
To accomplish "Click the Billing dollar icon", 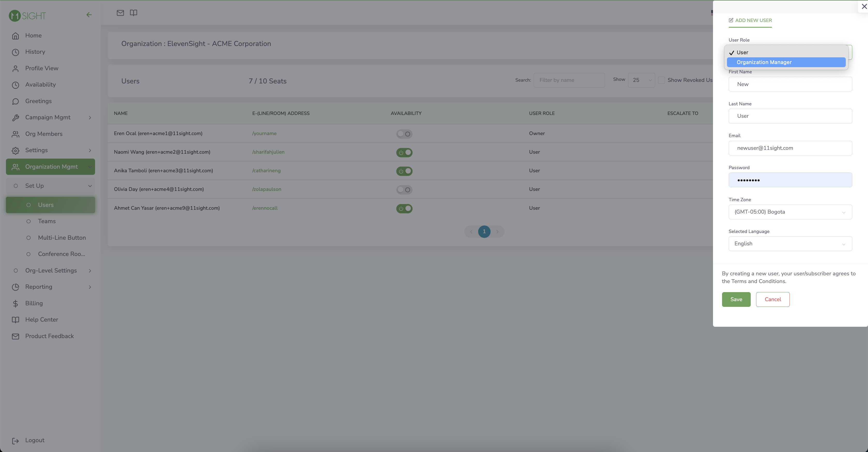I will 16,303.
